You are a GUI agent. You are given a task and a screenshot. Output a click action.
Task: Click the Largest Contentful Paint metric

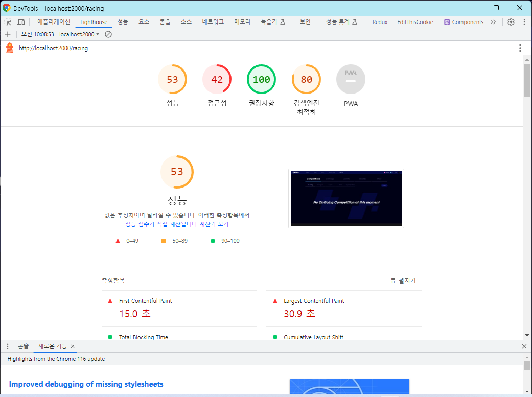[x=314, y=301]
